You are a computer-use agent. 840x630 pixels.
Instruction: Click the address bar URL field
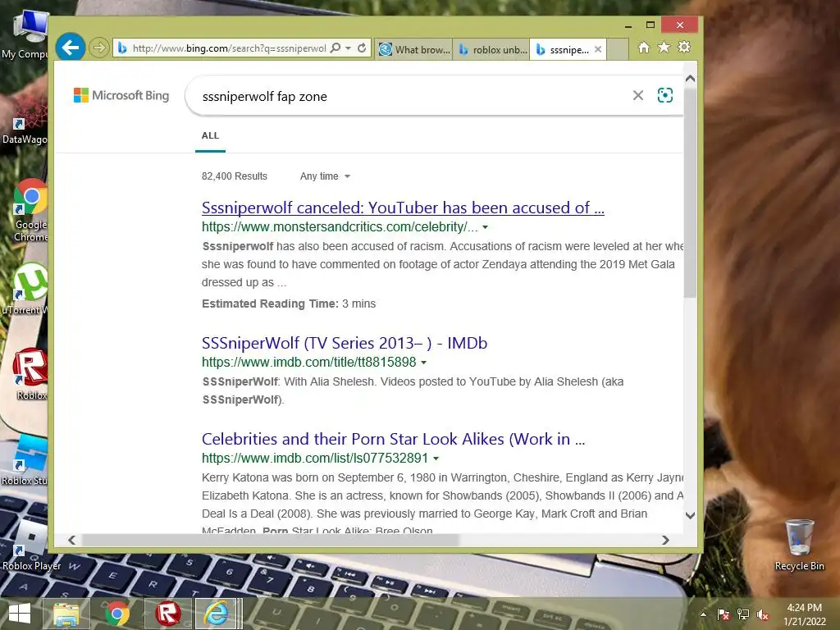[229, 48]
